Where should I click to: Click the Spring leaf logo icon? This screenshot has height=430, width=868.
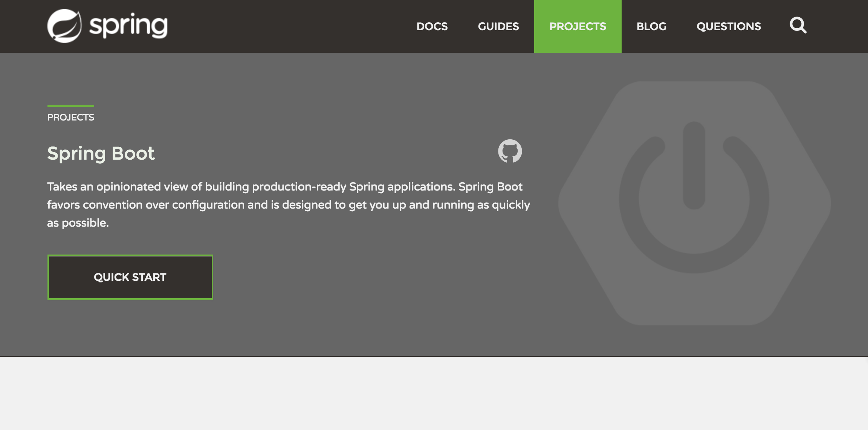[64, 26]
